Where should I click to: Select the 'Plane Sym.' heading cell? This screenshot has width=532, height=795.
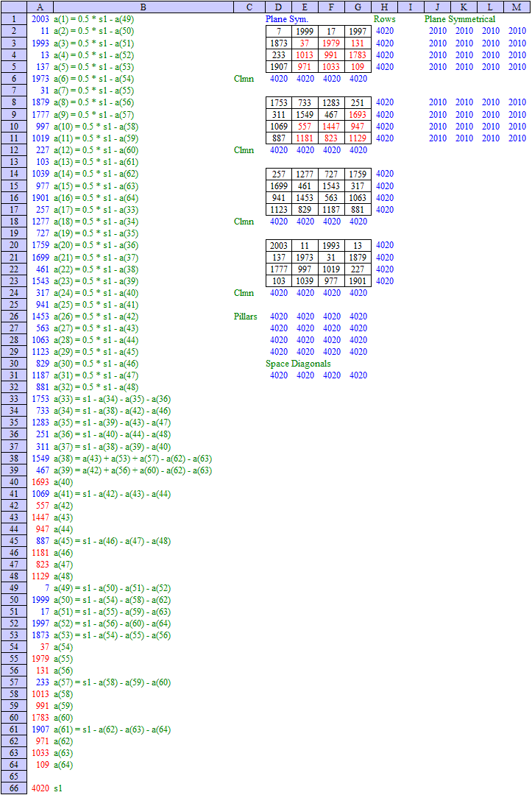click(x=287, y=18)
